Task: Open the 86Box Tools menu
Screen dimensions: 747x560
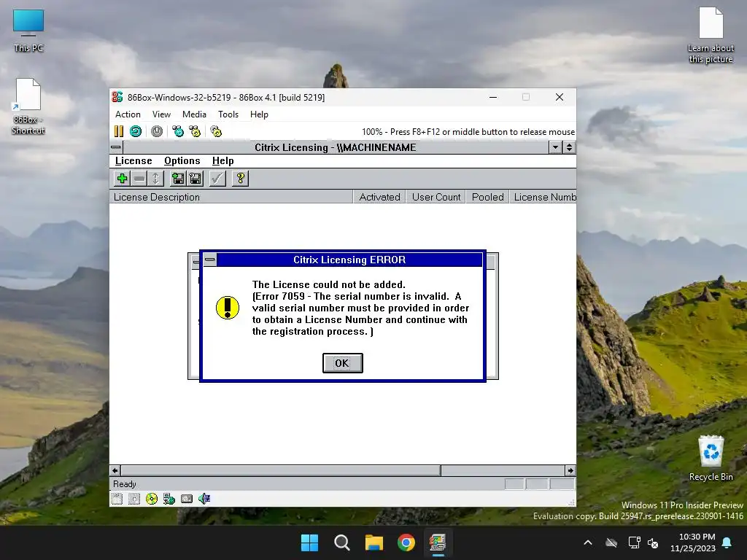Action: click(228, 114)
